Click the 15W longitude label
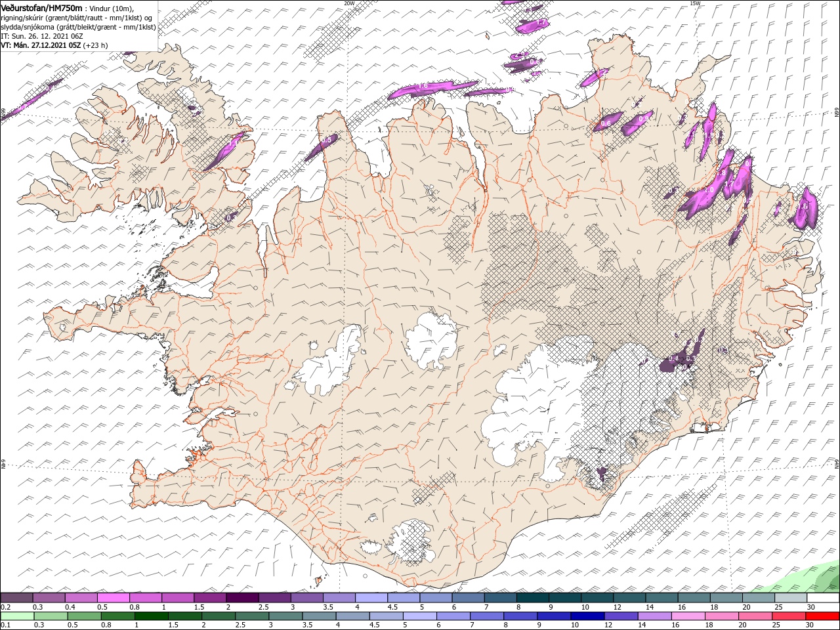 [695, 3]
